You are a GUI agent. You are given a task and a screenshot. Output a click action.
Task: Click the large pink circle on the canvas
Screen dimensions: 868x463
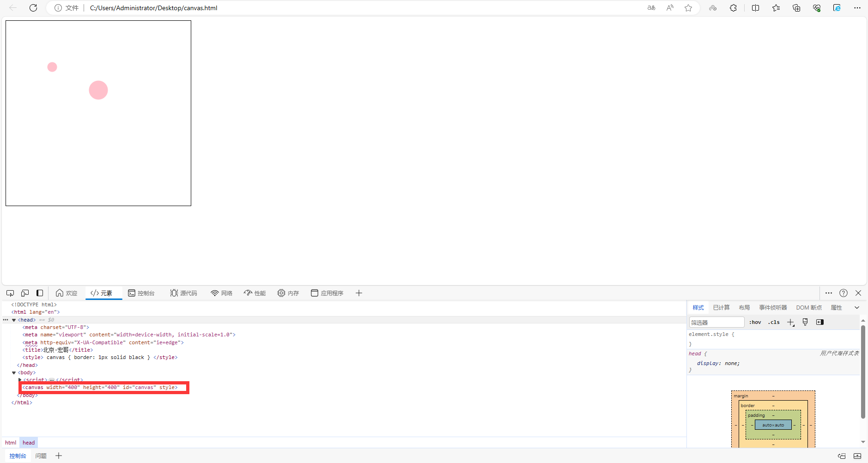98,90
